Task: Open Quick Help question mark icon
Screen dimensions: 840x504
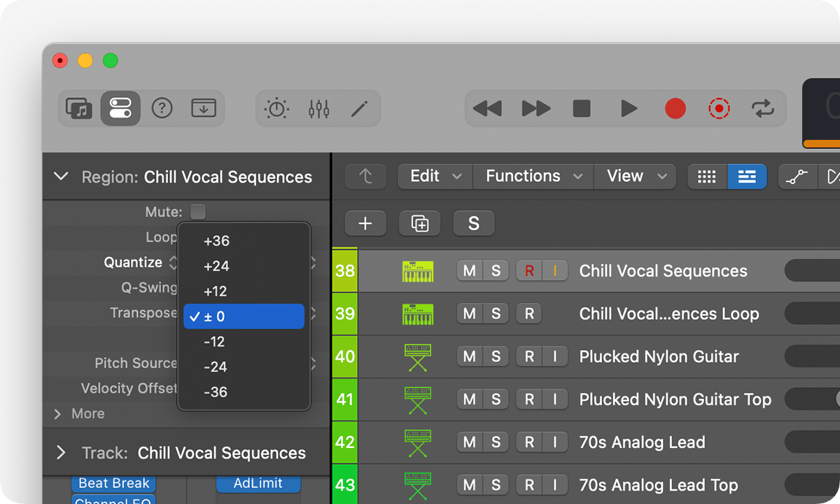Action: 162,108
